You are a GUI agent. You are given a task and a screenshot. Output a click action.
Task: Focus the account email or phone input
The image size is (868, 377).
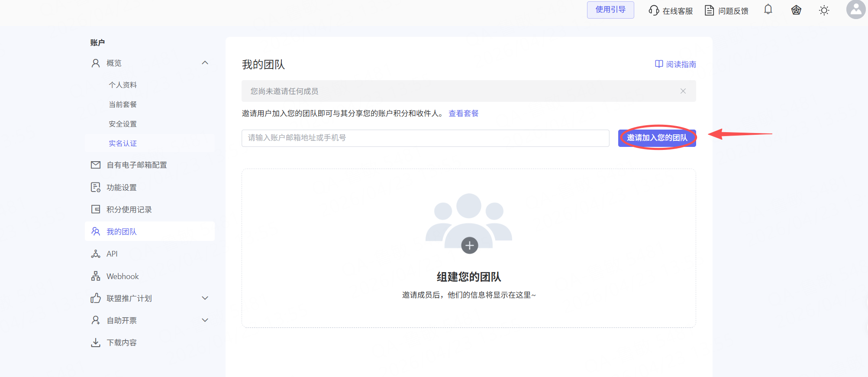pyautogui.click(x=425, y=138)
